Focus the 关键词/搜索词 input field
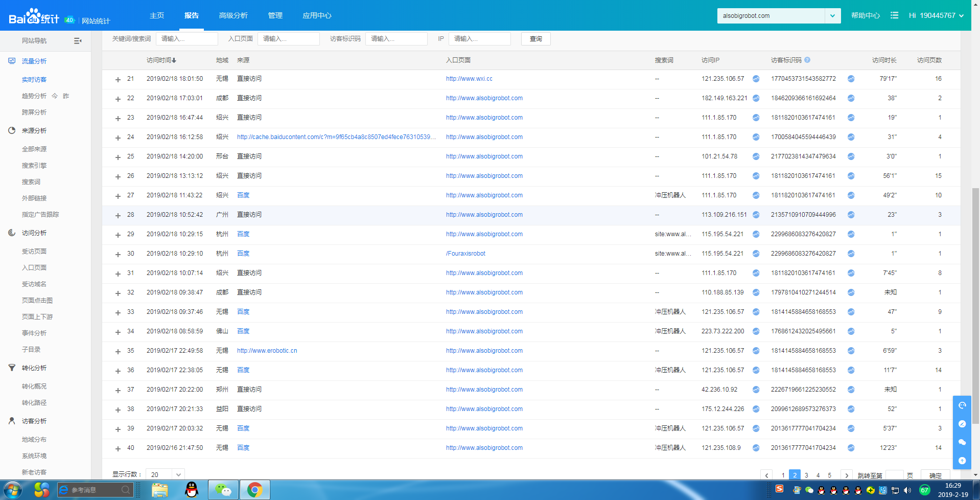 point(187,39)
